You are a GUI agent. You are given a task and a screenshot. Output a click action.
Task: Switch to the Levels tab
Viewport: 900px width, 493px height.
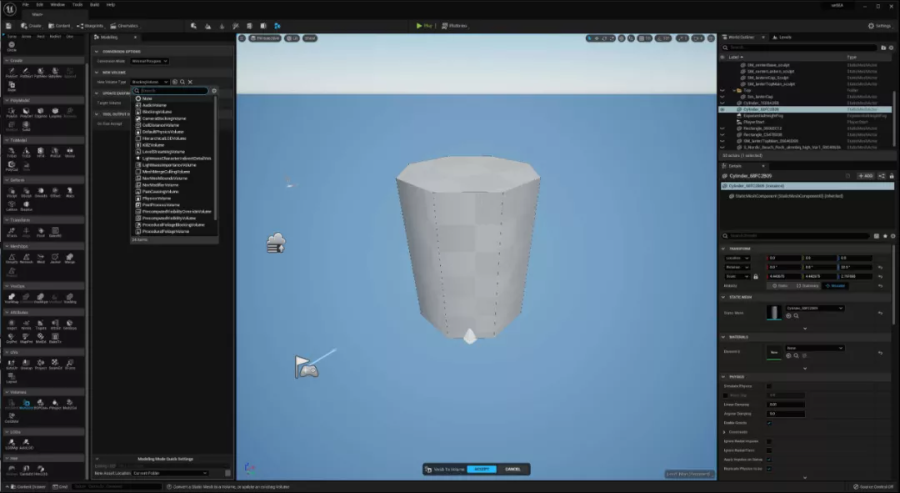coord(782,37)
